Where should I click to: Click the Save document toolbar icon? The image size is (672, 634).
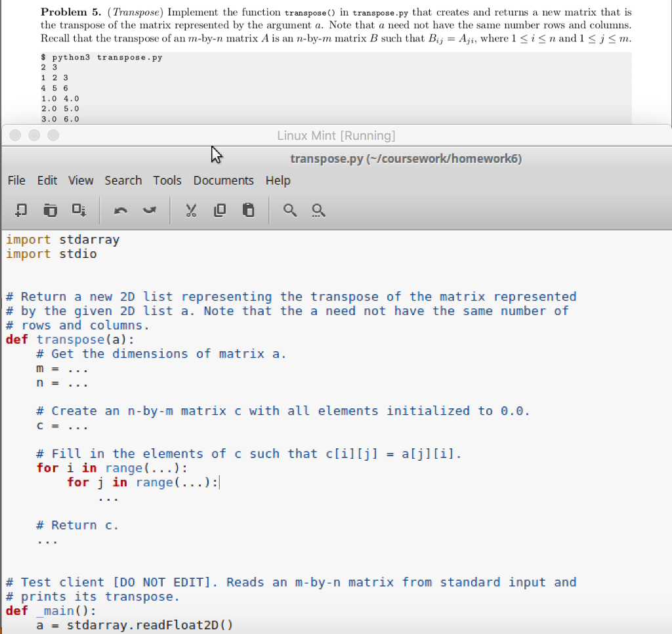pyautogui.click(x=79, y=211)
